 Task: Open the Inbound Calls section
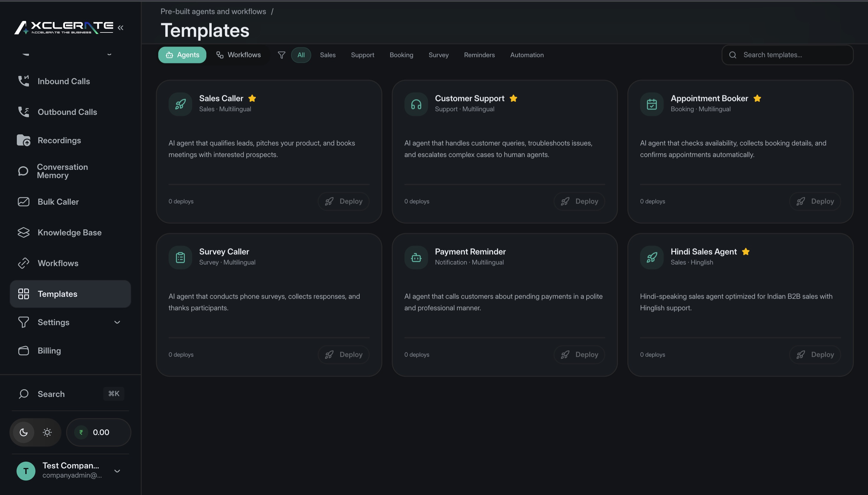(63, 81)
